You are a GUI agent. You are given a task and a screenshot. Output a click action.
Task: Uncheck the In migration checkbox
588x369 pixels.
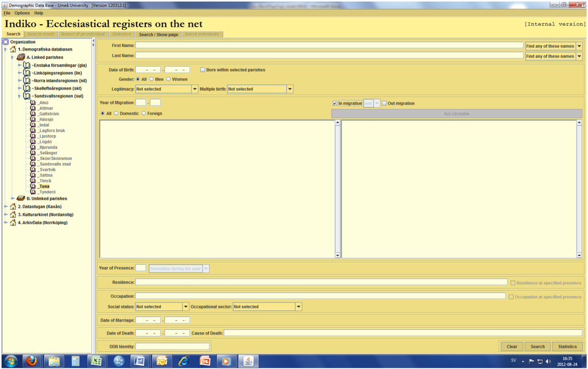pos(335,103)
